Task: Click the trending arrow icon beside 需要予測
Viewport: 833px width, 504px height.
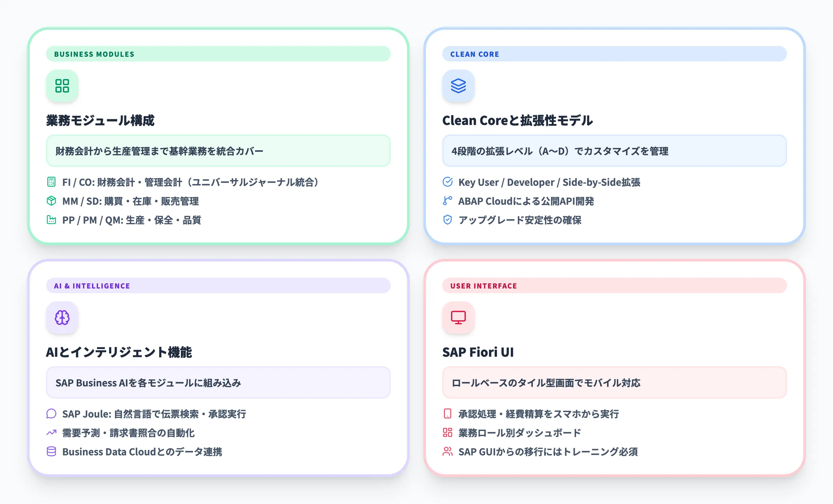Action: coord(51,433)
